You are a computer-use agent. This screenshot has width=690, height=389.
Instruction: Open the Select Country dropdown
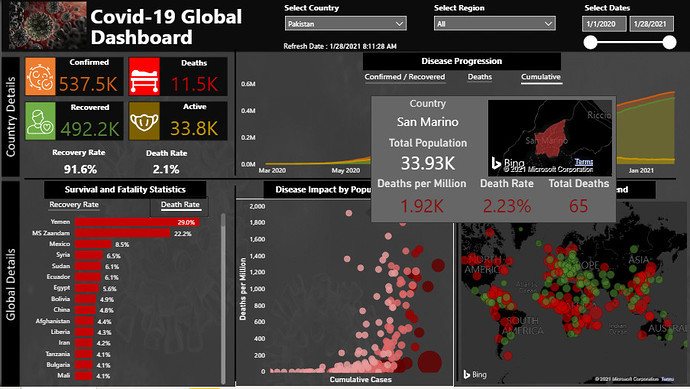[345, 24]
